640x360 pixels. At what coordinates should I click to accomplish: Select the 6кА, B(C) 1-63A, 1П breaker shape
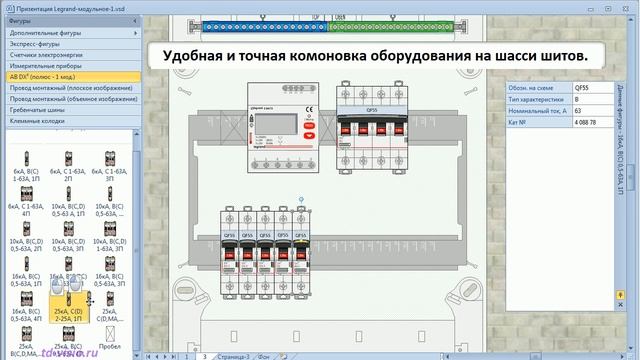pos(27,166)
